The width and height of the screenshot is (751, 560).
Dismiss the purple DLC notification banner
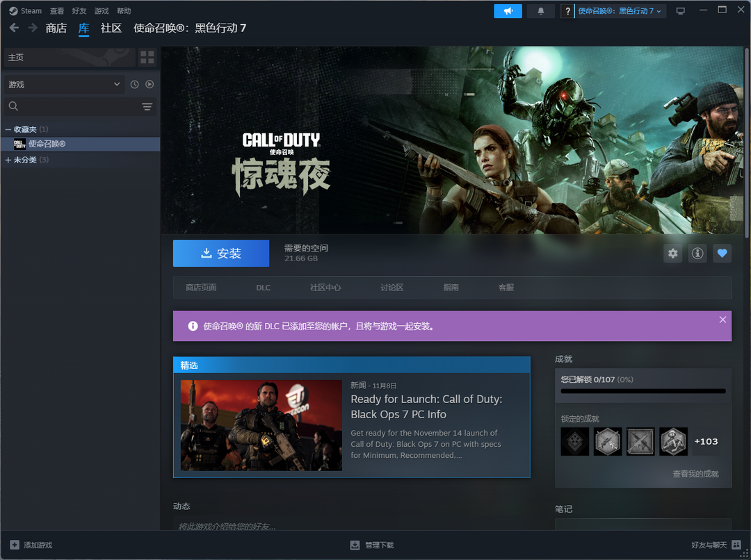[722, 320]
